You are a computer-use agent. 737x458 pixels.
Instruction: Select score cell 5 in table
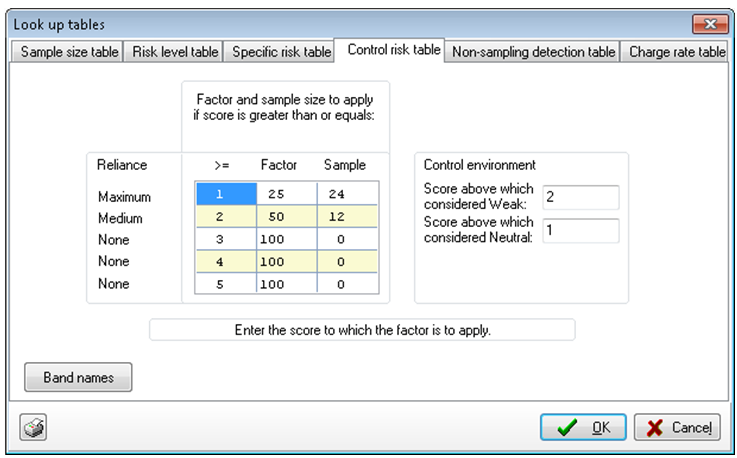226,284
